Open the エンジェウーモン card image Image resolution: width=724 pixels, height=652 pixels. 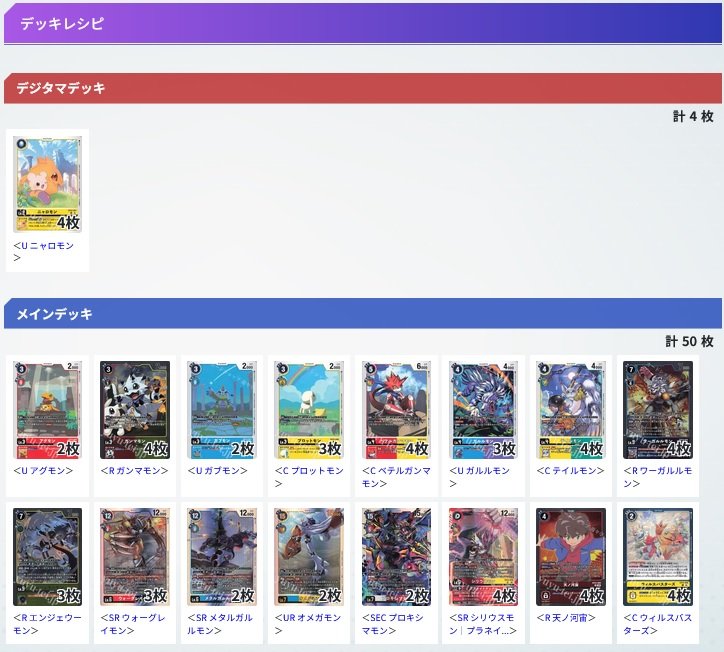(x=48, y=557)
